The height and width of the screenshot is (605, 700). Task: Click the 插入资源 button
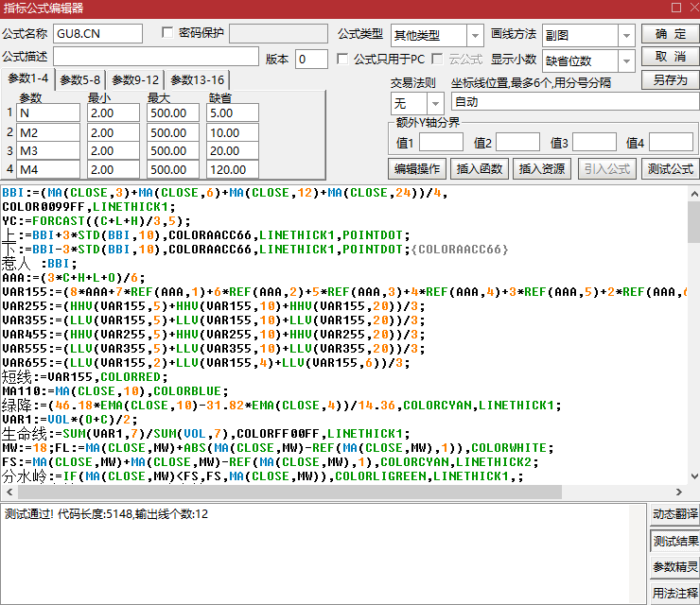click(x=542, y=168)
